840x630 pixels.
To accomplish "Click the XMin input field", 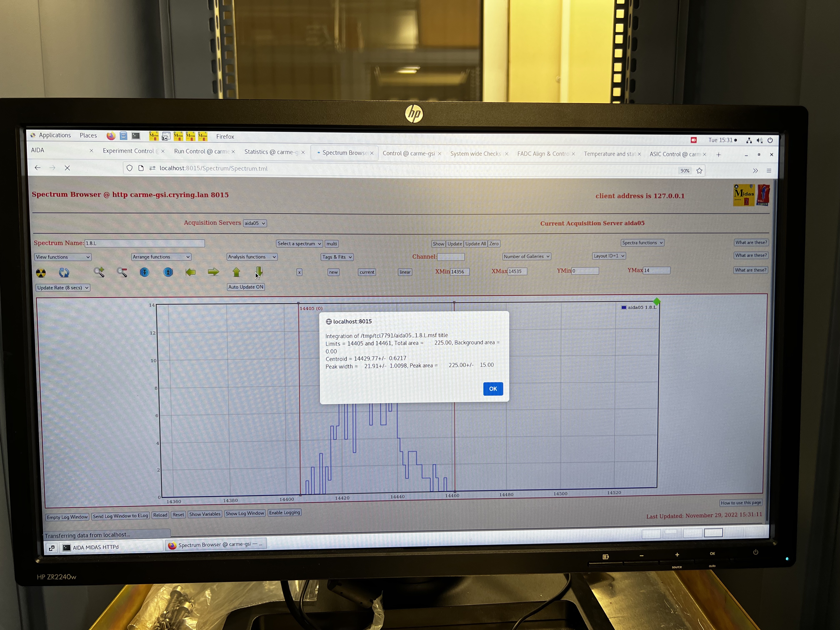I will (x=460, y=272).
